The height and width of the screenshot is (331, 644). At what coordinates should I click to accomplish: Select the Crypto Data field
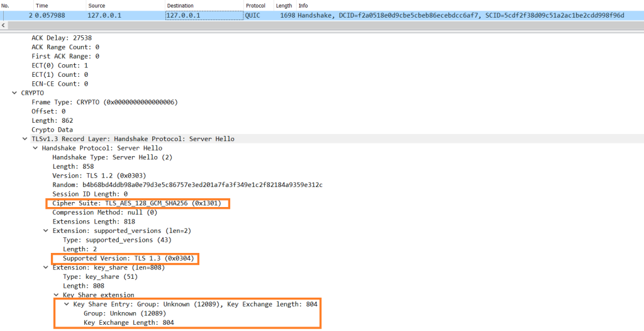pyautogui.click(x=52, y=130)
